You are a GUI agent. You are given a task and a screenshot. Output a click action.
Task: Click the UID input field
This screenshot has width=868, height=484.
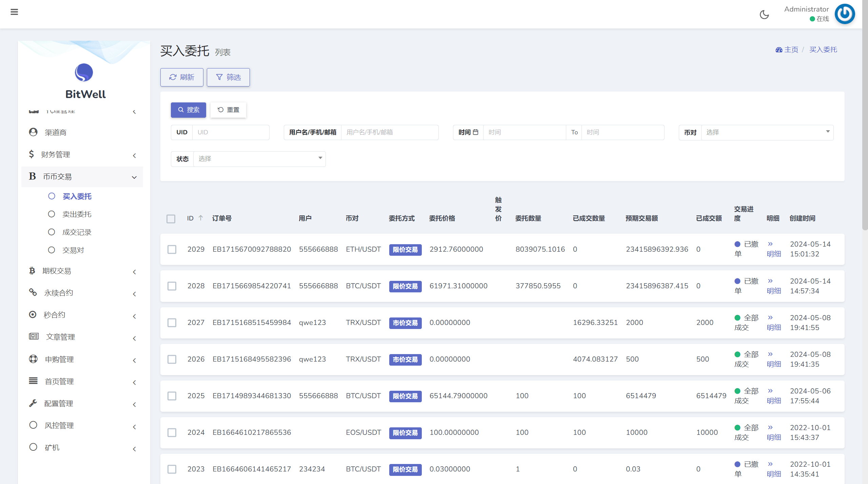(x=231, y=132)
